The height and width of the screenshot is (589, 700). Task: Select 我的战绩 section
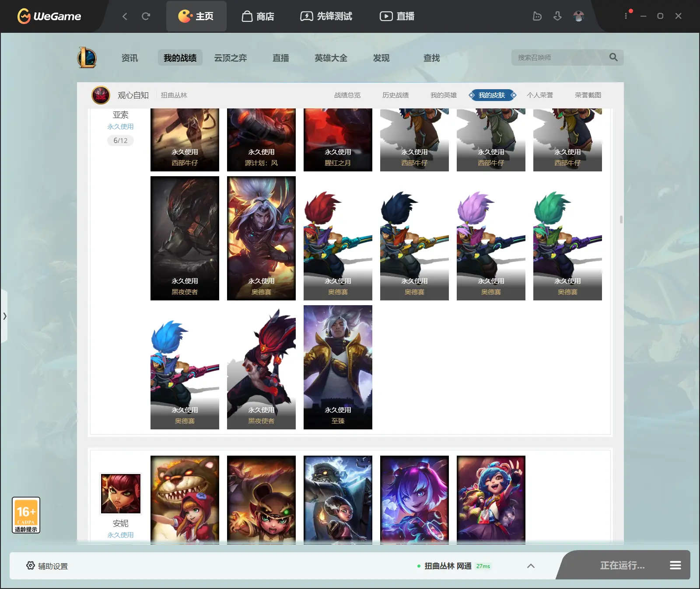(x=180, y=58)
